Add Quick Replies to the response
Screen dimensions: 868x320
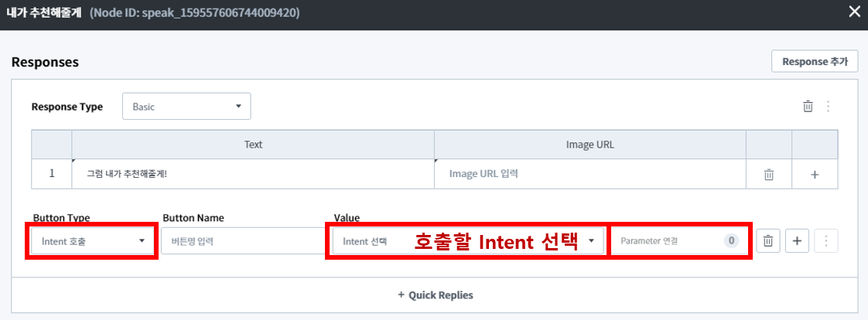click(435, 294)
